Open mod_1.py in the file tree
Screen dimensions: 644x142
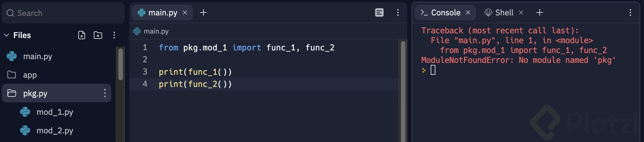point(54,112)
